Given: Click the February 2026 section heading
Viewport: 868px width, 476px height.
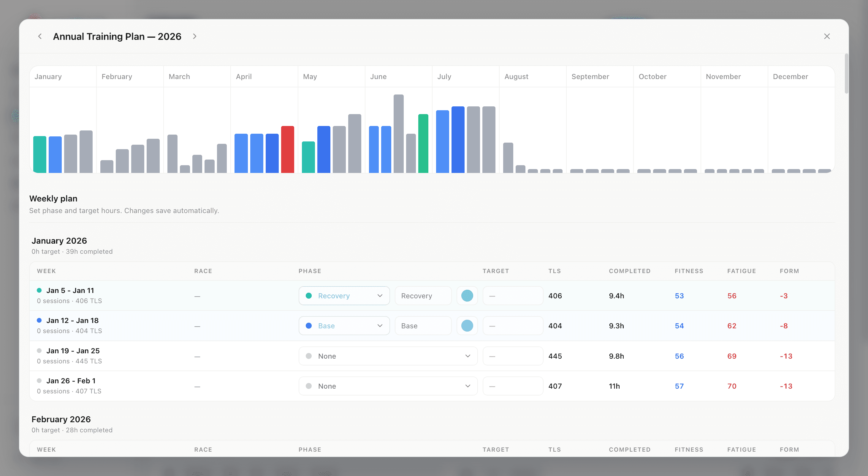Looking at the screenshot, I should [61, 419].
